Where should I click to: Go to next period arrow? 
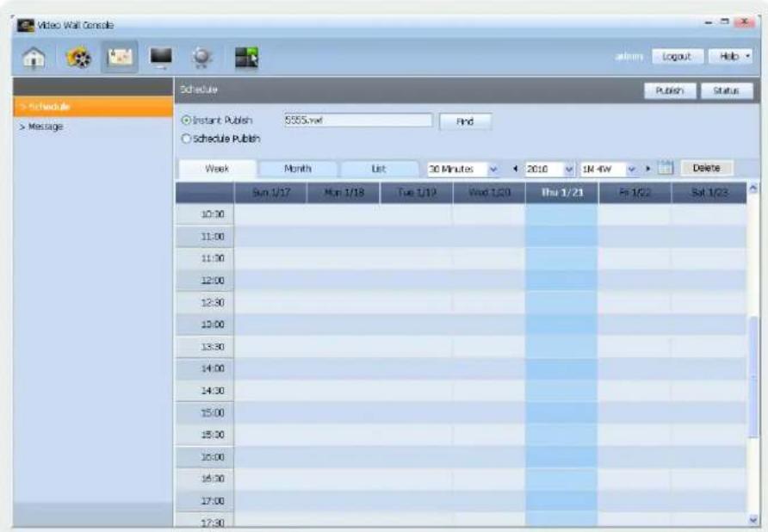coord(648,169)
